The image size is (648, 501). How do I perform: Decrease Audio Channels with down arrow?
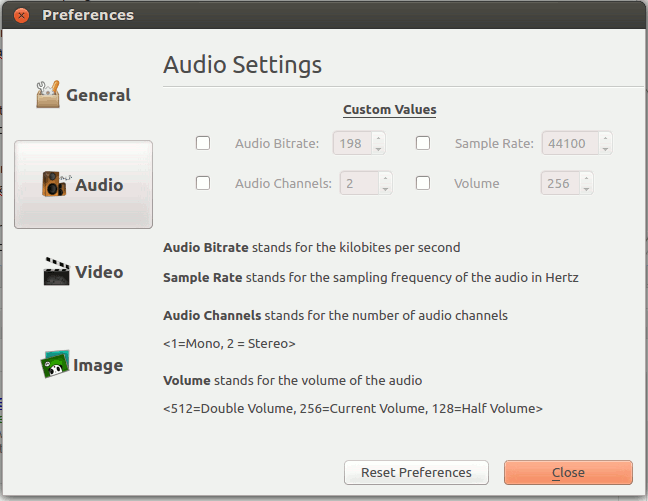(385, 188)
